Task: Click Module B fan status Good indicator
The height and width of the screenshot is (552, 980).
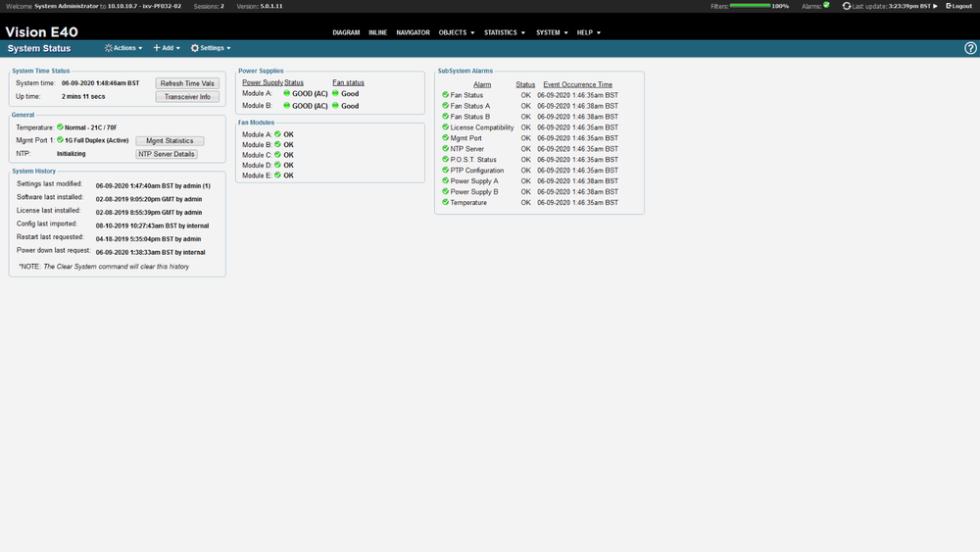Action: coord(335,106)
